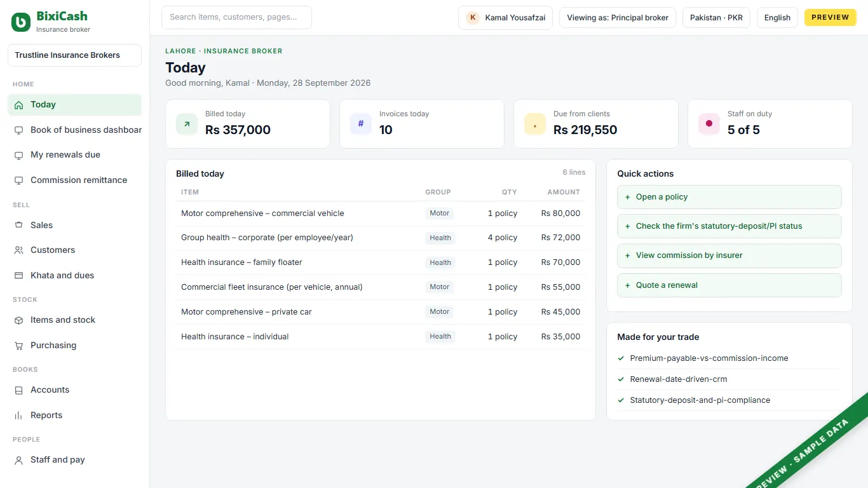Open Items and stock
The height and width of the screenshot is (488, 868).
[74, 320]
